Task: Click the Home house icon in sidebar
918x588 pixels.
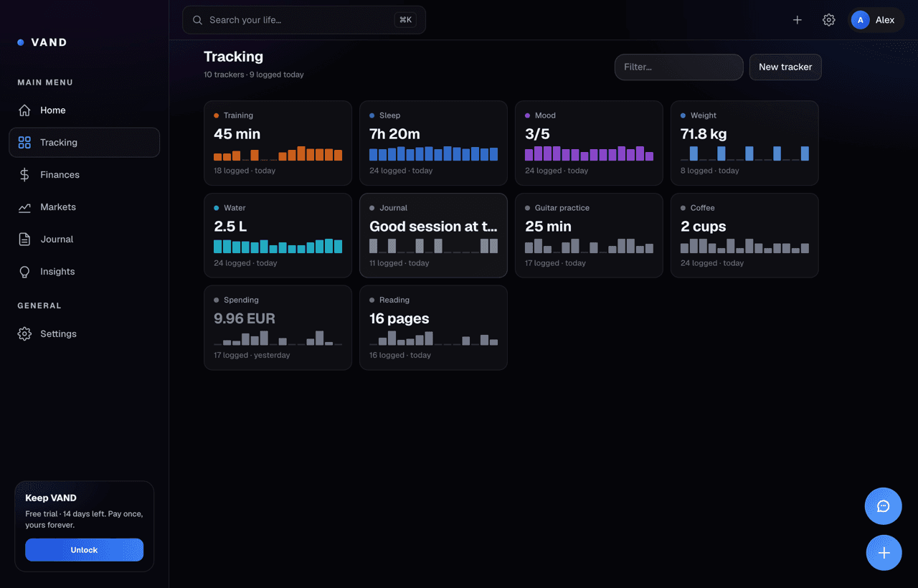Action: [24, 110]
